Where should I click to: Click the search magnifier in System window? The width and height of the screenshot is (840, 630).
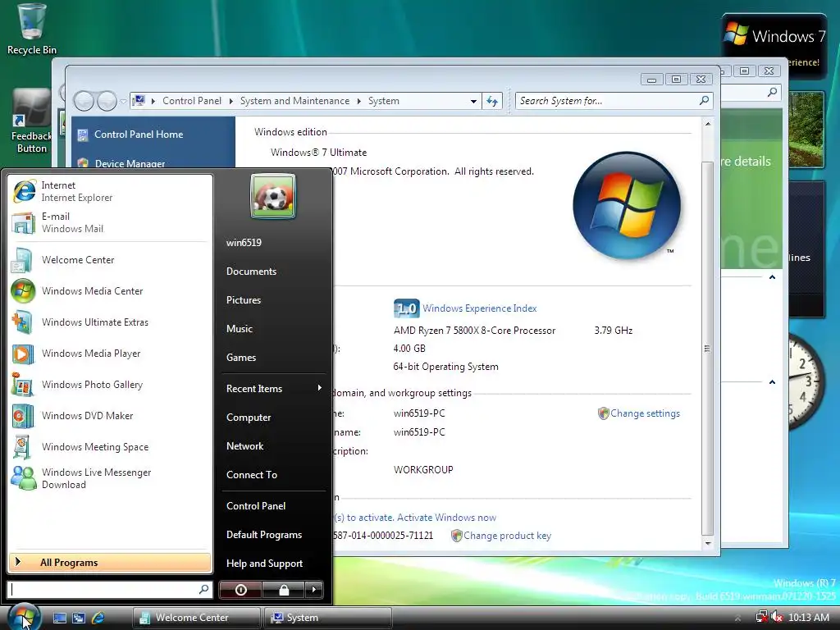pos(704,100)
